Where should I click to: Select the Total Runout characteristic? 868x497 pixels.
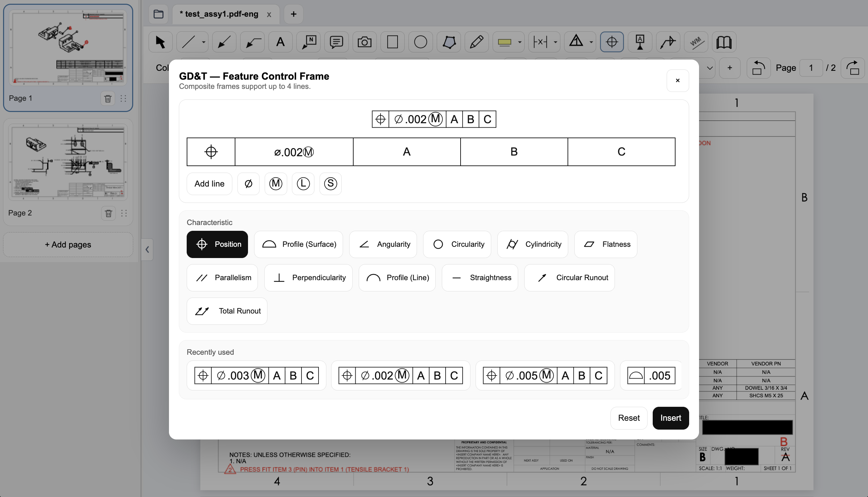[x=227, y=311]
